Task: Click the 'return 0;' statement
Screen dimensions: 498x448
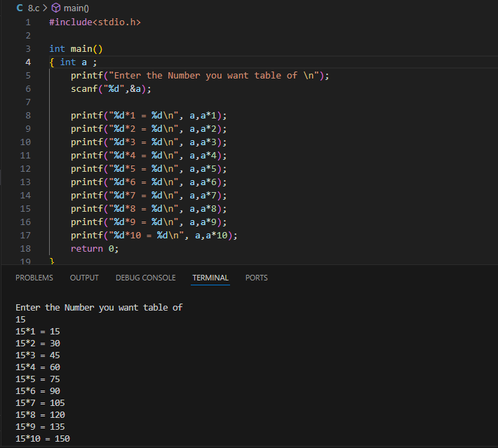Action: (x=95, y=249)
